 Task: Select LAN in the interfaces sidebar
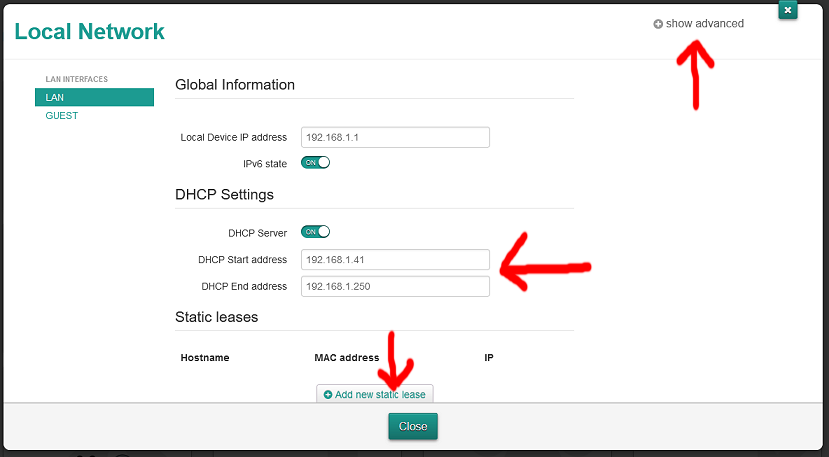(x=94, y=97)
